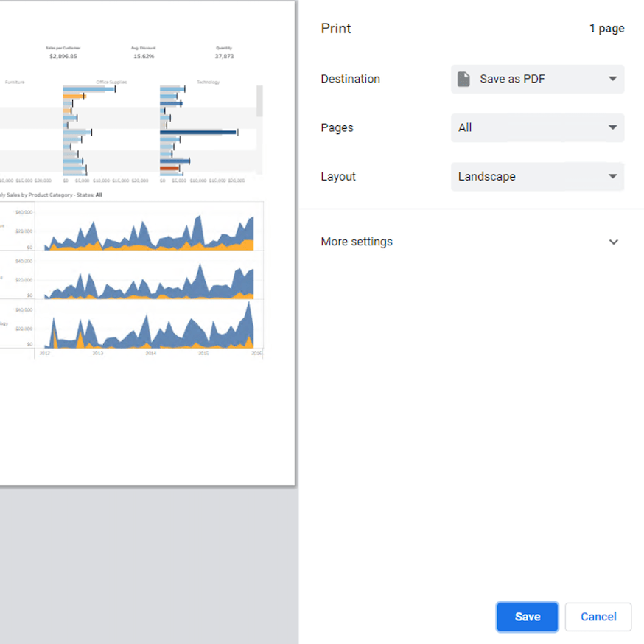Screen dimensions: 644x644
Task: Click the gray scrollbar in the preview chart
Action: tap(259, 101)
